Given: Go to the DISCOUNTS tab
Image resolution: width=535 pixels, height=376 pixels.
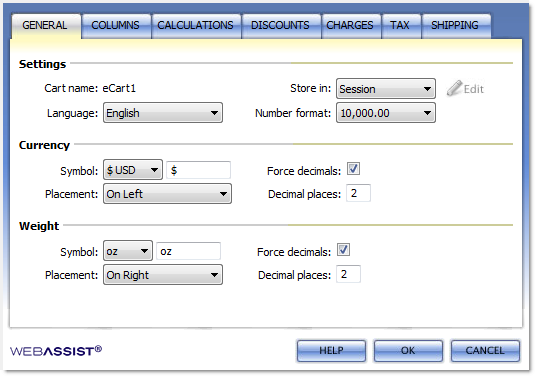Looking at the screenshot, I should tap(281, 26).
